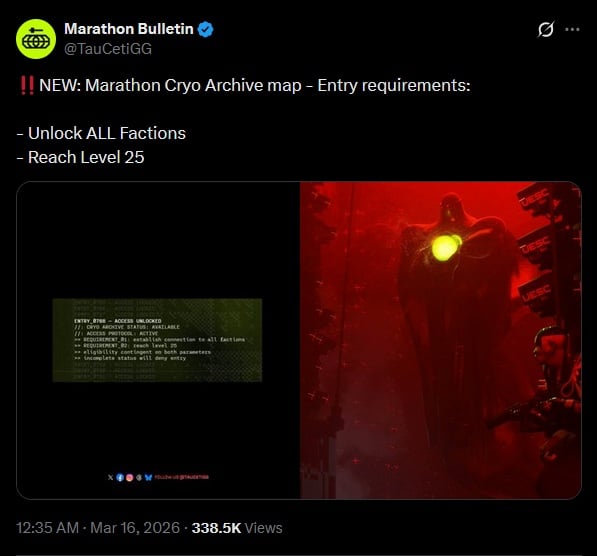Open the red cloaked figure image
This screenshot has width=597, height=556.
(441, 340)
